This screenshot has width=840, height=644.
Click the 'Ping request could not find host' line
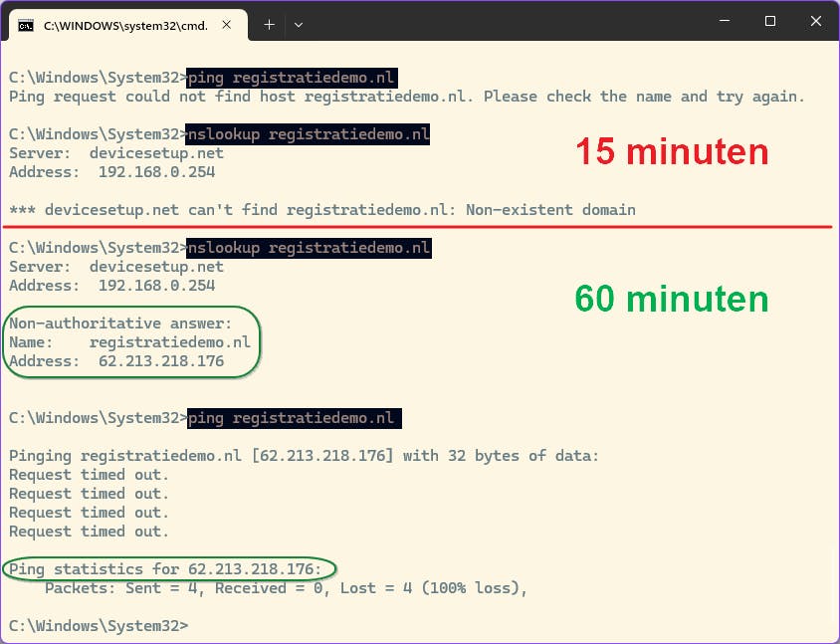click(x=407, y=97)
